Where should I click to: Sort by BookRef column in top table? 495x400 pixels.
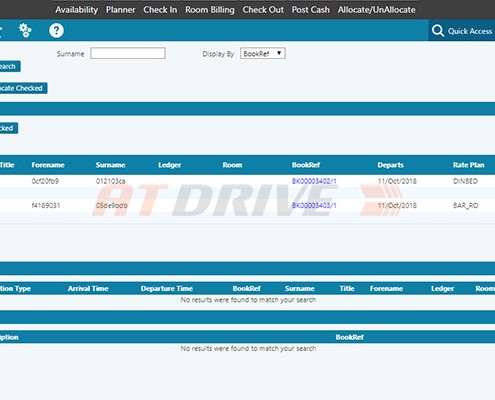306,165
